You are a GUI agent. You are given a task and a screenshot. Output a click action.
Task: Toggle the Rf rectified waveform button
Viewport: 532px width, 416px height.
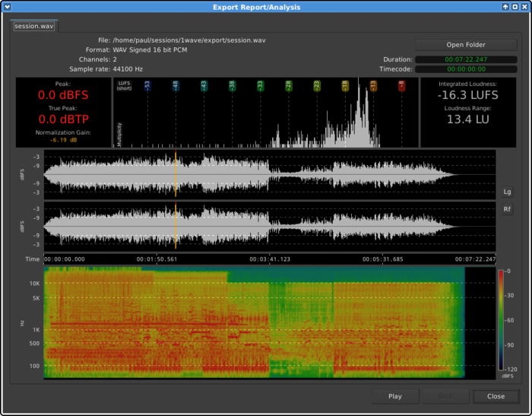508,209
